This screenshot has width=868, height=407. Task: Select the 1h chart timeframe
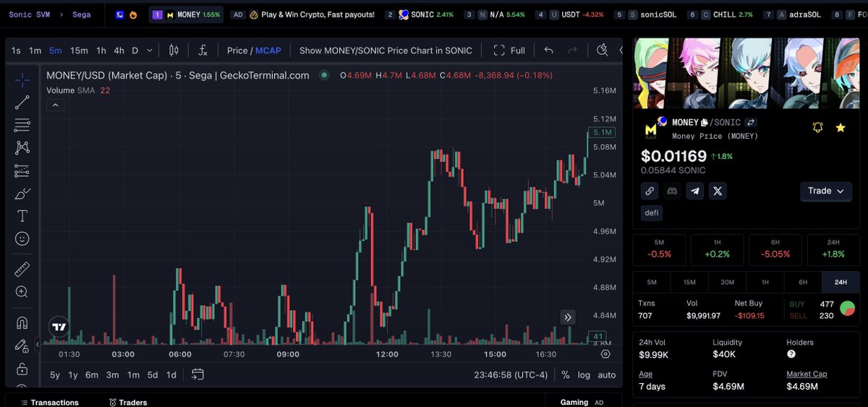[101, 51]
